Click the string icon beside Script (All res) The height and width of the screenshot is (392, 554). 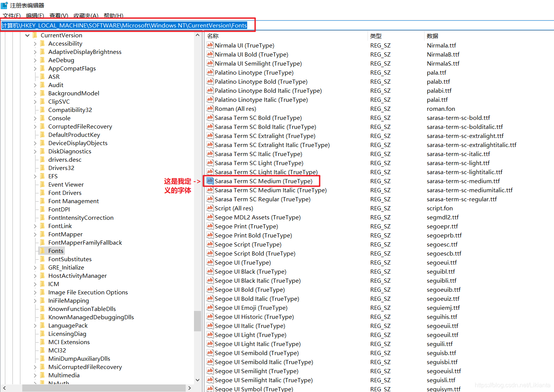coord(210,208)
